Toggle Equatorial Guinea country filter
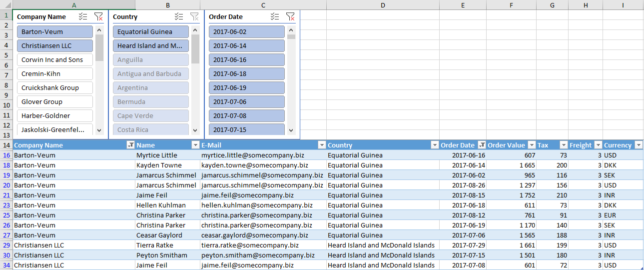The width and height of the screenshot is (644, 270). [150, 31]
